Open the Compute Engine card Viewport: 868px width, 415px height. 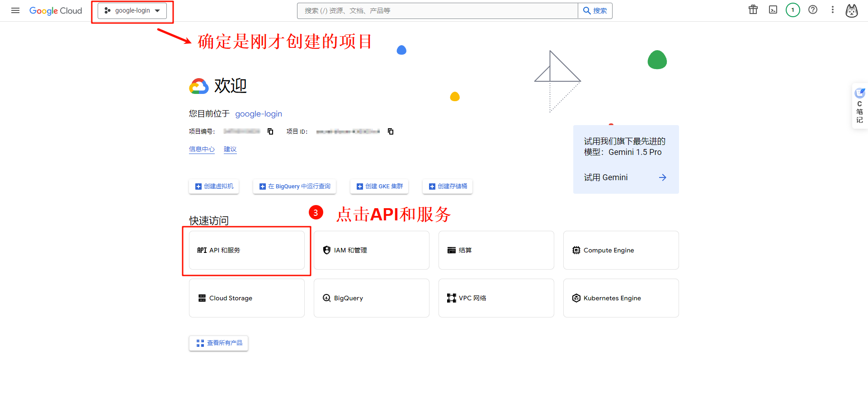click(x=621, y=250)
